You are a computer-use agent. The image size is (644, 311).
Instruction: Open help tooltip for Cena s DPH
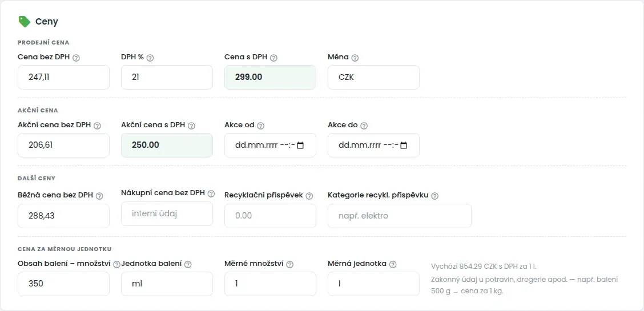pyautogui.click(x=274, y=58)
